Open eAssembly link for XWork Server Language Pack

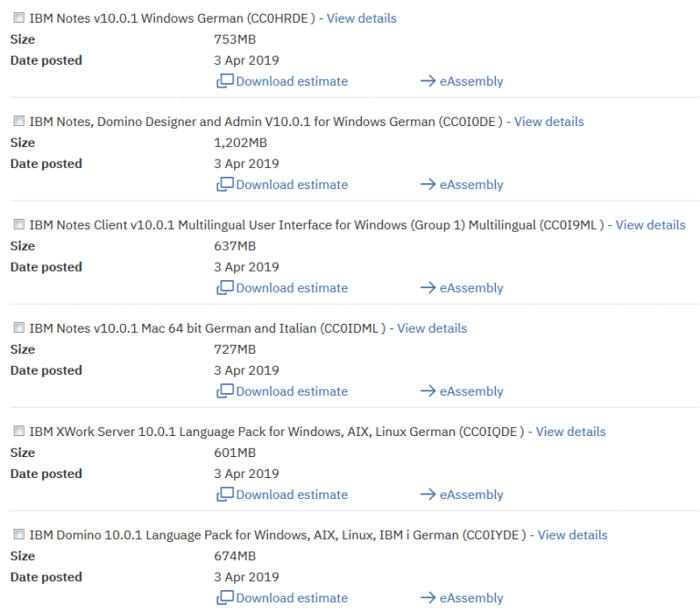pyautogui.click(x=471, y=494)
